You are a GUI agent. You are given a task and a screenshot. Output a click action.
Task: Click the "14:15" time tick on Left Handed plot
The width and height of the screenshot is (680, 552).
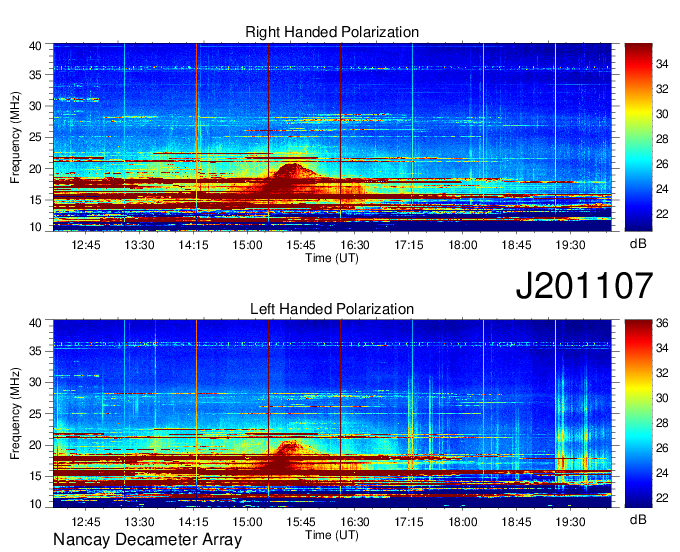click(x=193, y=522)
